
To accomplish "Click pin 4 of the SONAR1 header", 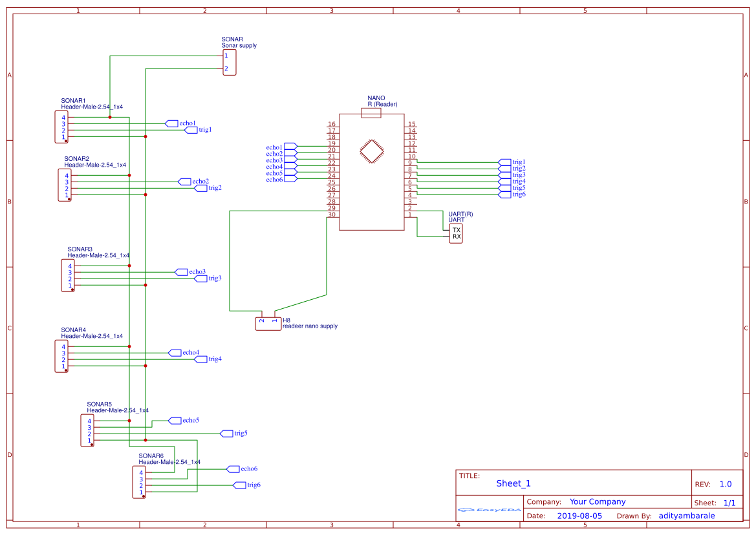I will [x=63, y=118].
